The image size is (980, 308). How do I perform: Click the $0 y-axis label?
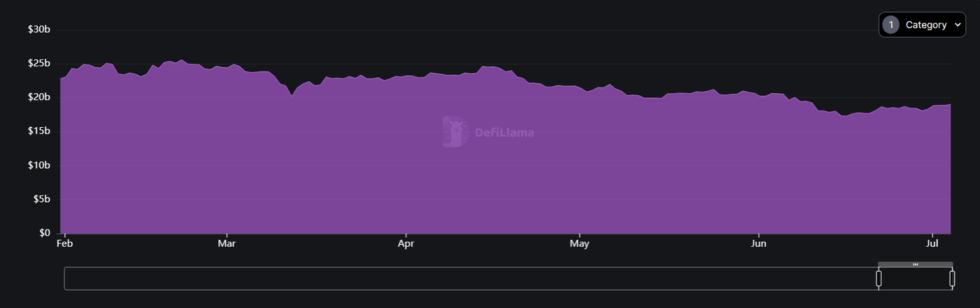point(44,233)
